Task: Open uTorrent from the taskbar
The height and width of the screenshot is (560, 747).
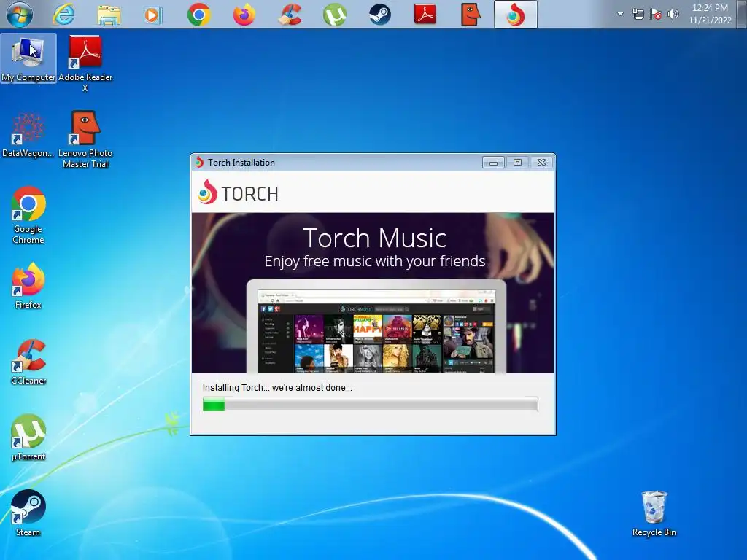Action: [x=334, y=15]
